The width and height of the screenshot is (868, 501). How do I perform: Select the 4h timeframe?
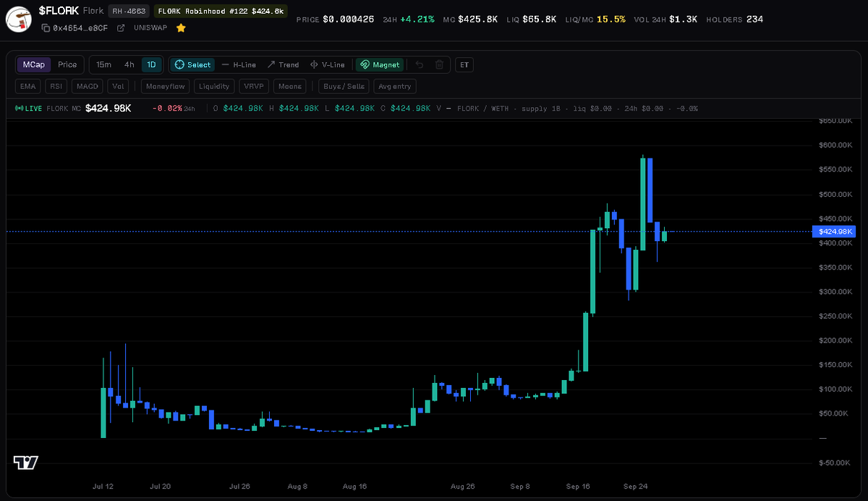pos(129,64)
